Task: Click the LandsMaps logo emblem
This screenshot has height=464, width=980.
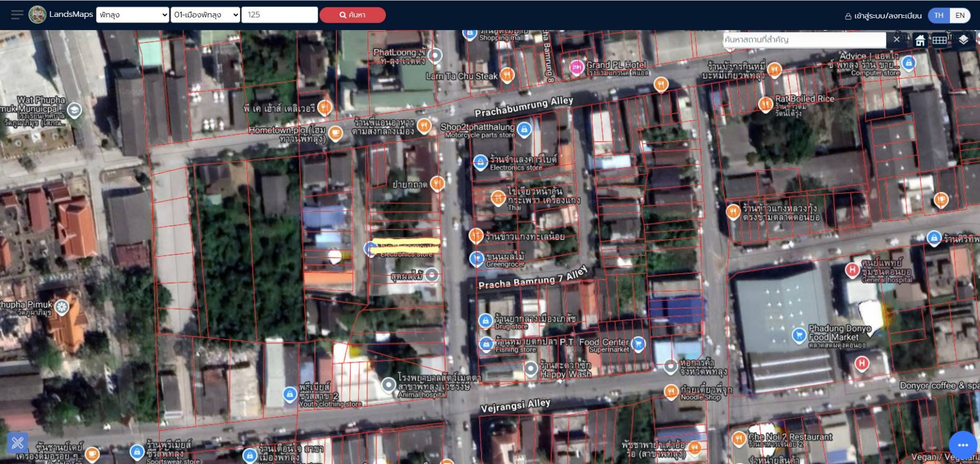Action: click(37, 15)
